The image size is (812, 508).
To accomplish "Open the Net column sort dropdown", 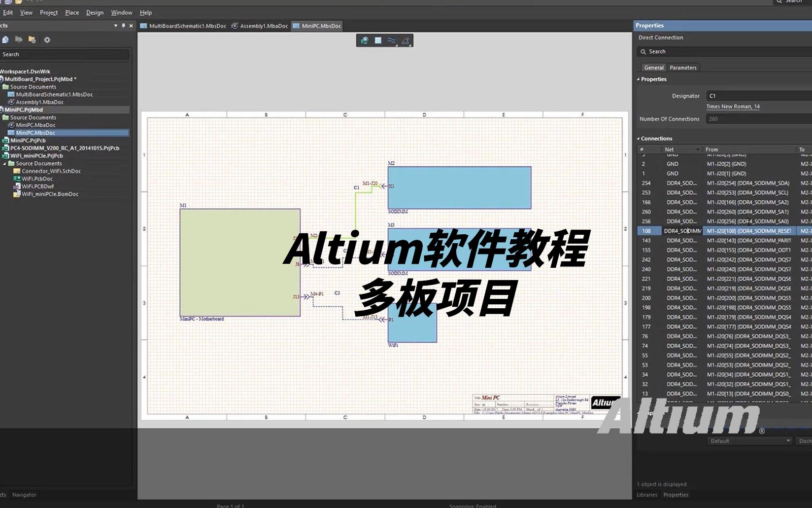I will (x=698, y=149).
